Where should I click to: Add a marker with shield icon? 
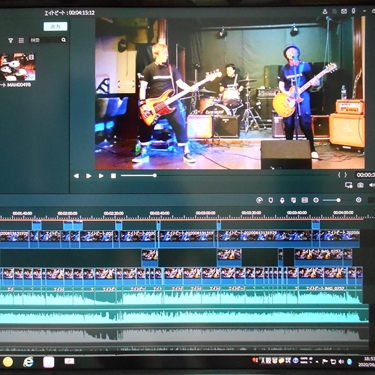click(x=271, y=200)
